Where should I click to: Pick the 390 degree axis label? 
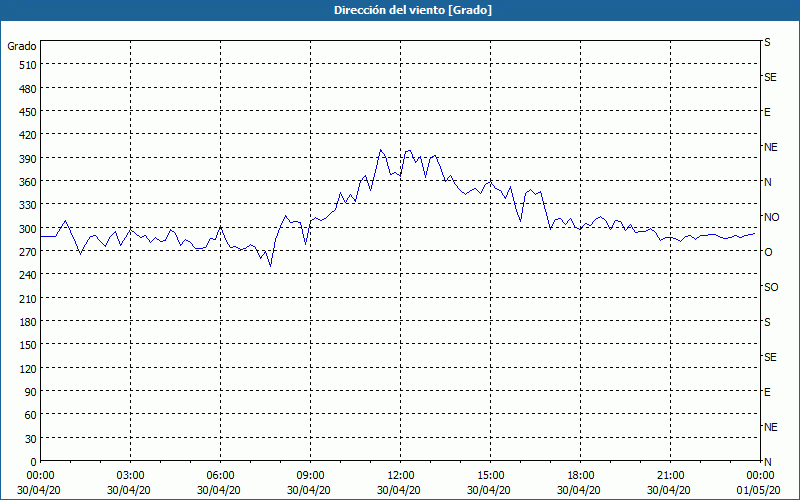click(29, 159)
